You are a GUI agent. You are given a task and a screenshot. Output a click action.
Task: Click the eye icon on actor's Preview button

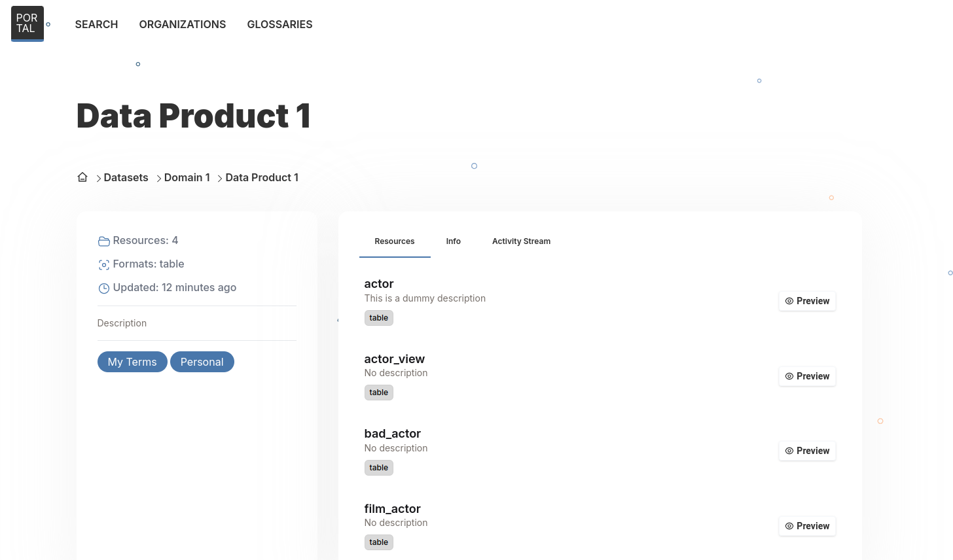pyautogui.click(x=789, y=301)
